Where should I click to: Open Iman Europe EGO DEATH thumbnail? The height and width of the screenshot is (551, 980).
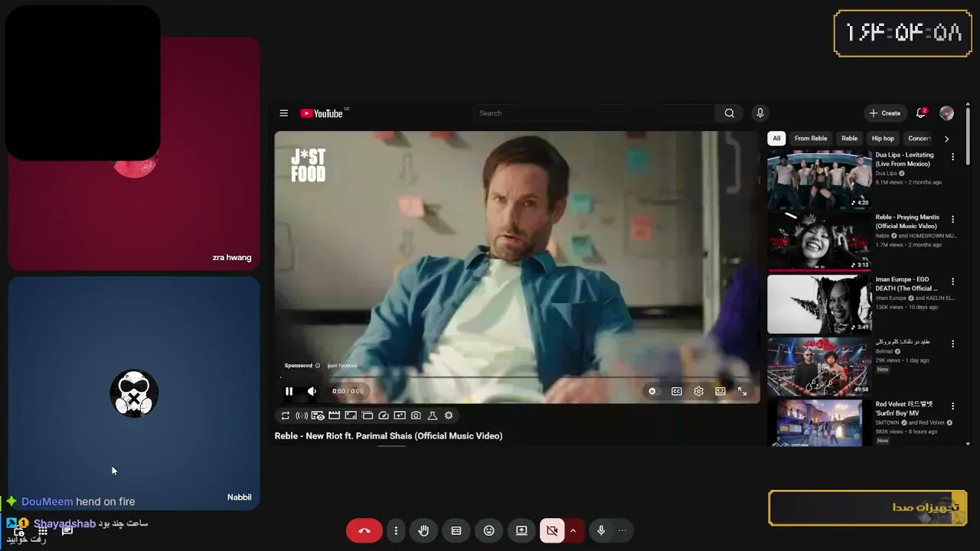click(x=819, y=304)
